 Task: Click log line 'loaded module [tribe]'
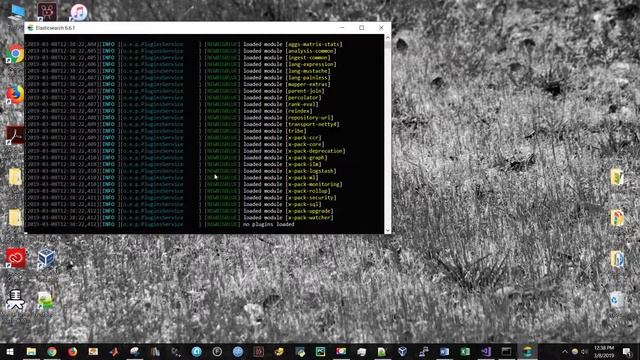tap(275, 131)
